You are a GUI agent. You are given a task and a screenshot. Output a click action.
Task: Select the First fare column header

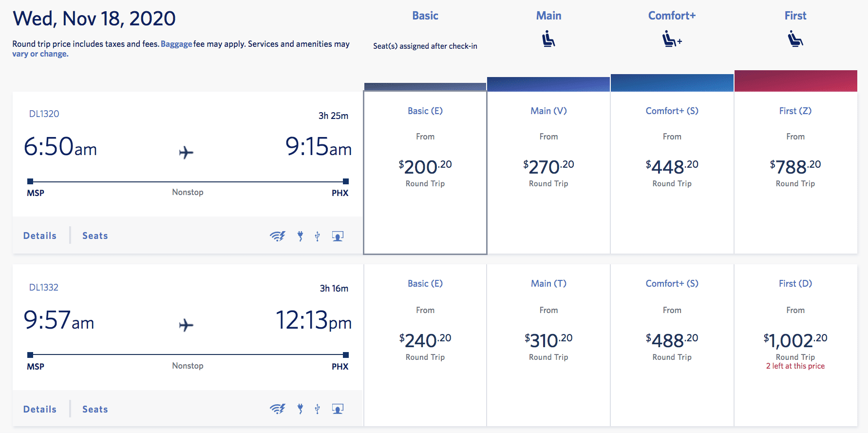coord(795,16)
